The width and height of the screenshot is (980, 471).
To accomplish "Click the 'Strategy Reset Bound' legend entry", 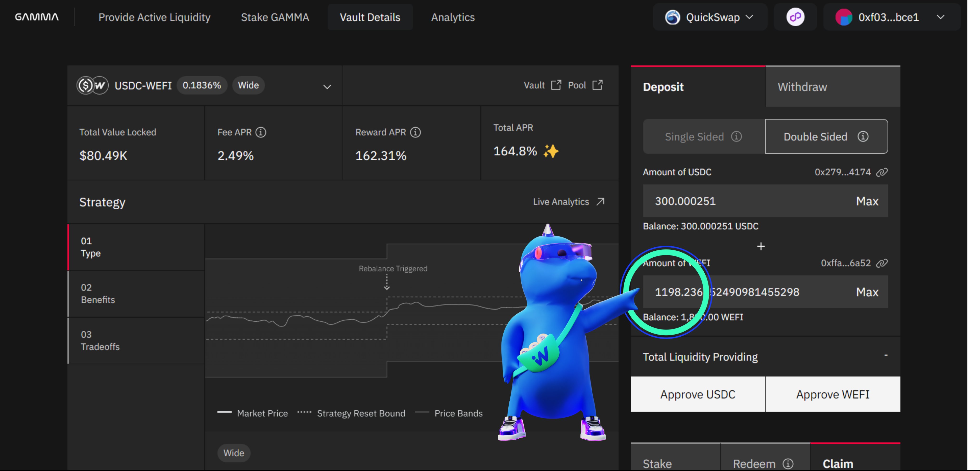I will tap(351, 413).
